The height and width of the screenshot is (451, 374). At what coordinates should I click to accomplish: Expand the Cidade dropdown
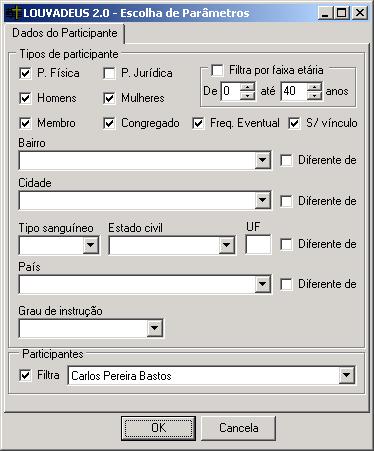[x=262, y=201]
